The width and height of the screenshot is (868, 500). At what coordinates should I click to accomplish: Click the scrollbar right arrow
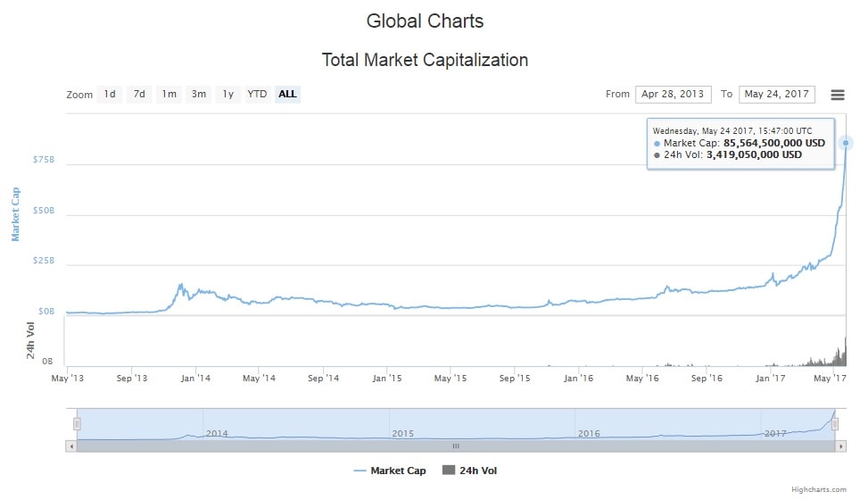click(841, 446)
